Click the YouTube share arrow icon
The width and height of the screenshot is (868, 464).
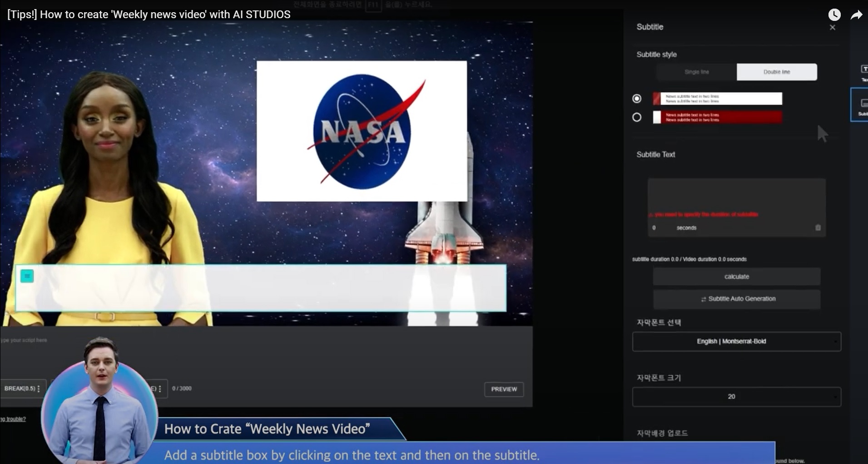pos(856,15)
